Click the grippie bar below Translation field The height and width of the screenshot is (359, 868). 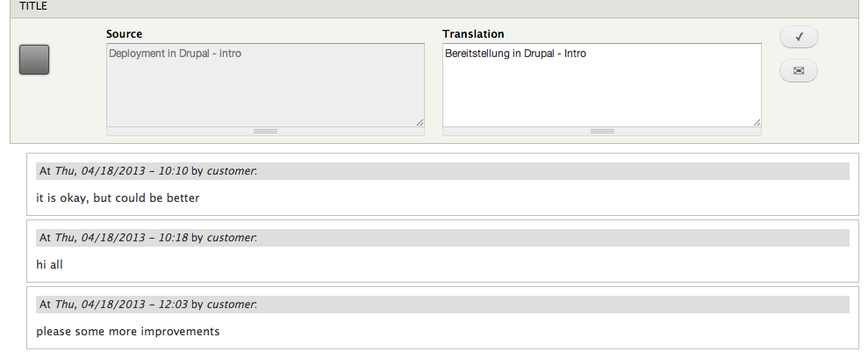[x=602, y=132]
